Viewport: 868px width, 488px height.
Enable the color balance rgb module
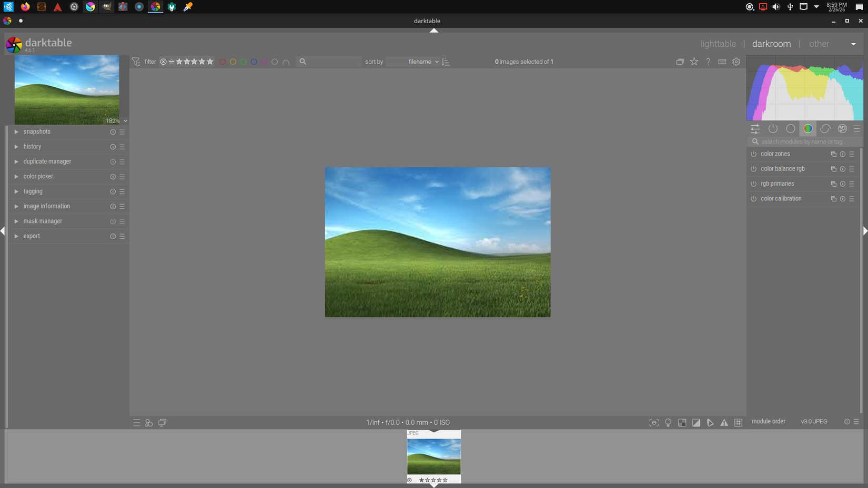coord(753,169)
